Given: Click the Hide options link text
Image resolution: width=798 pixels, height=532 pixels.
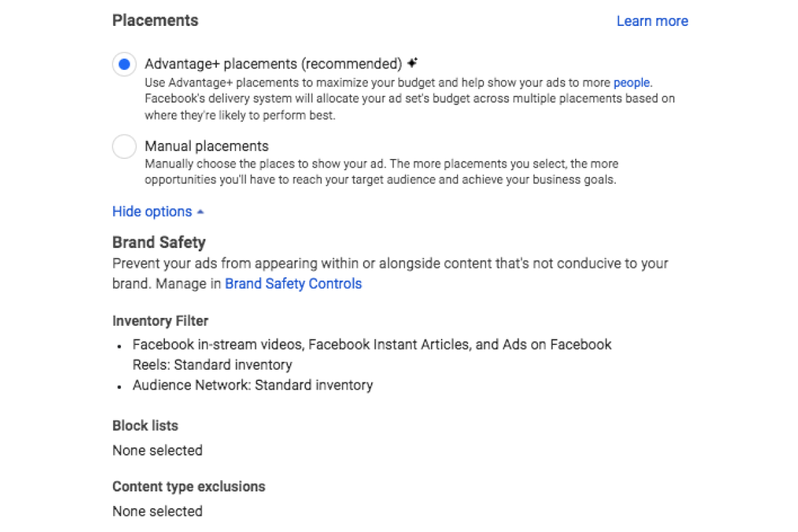Looking at the screenshot, I should tap(152, 211).
